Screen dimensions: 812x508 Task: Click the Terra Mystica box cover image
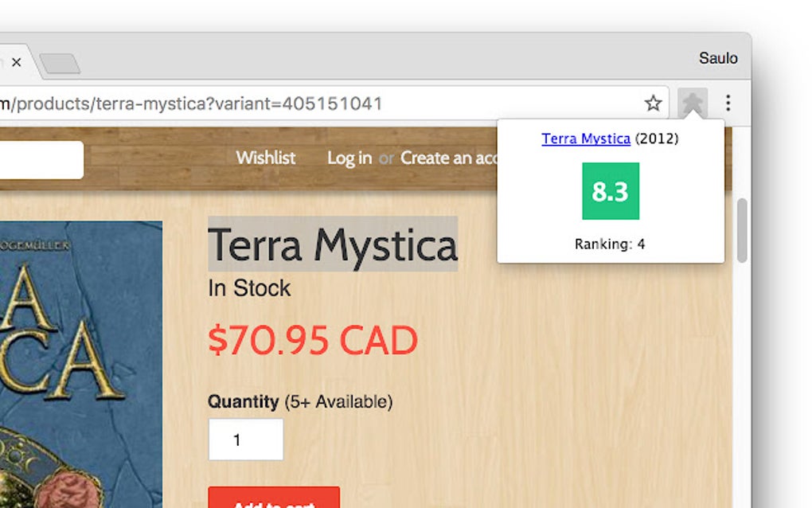pos(80,365)
